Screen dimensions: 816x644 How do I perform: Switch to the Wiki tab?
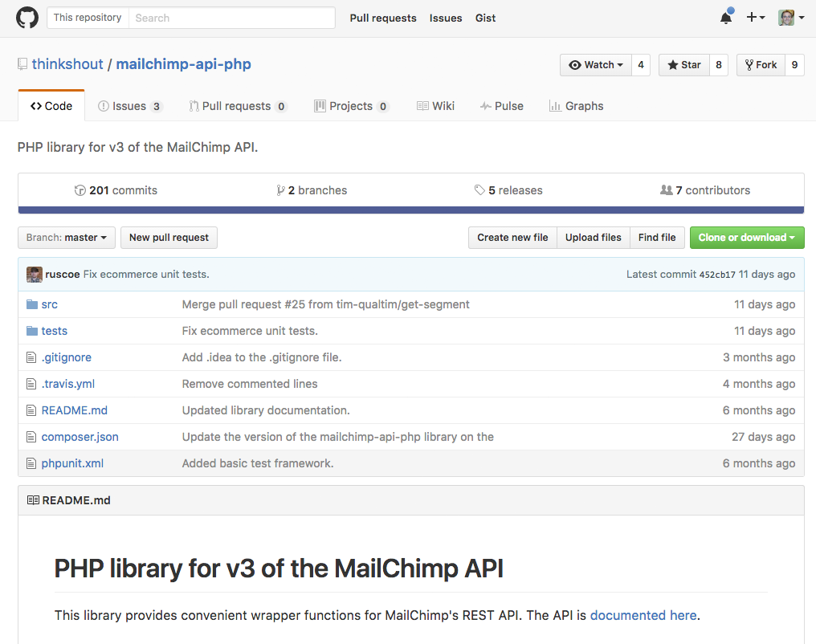435,106
